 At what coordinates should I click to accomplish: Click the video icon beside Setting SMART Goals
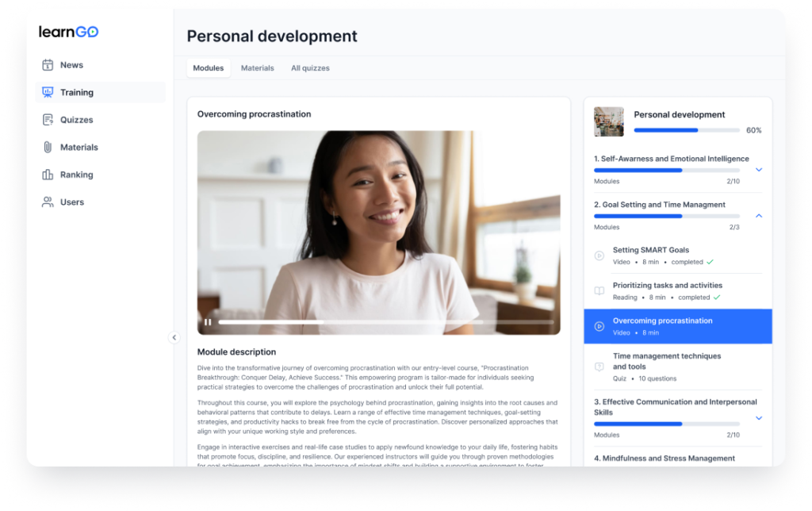tap(599, 255)
